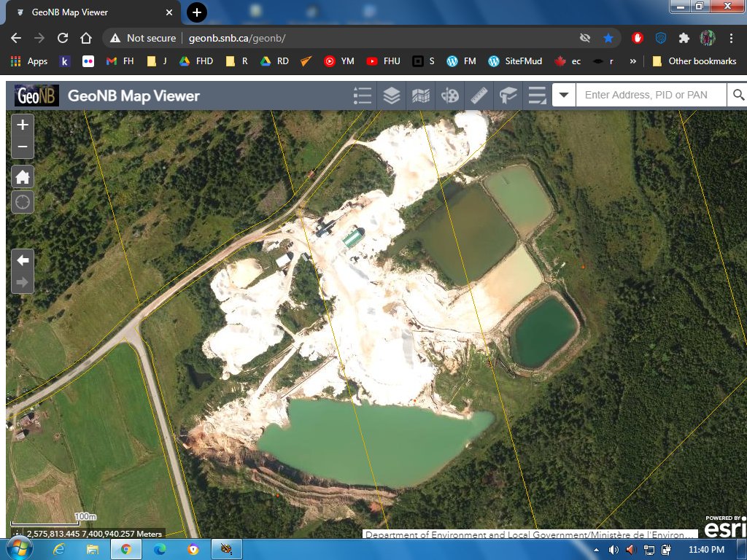
Task: Go to previous map extent arrow
Action: click(x=23, y=260)
